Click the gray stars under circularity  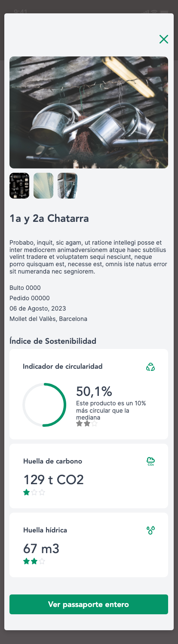point(87,424)
